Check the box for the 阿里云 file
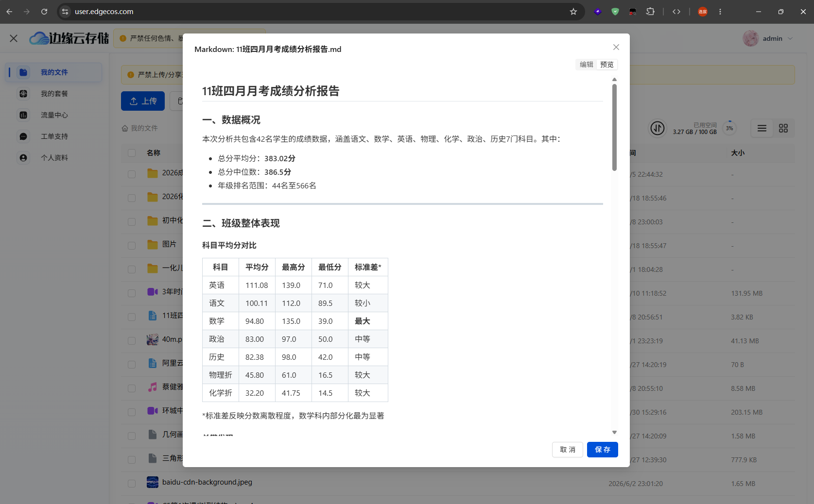814x504 pixels. click(x=132, y=364)
